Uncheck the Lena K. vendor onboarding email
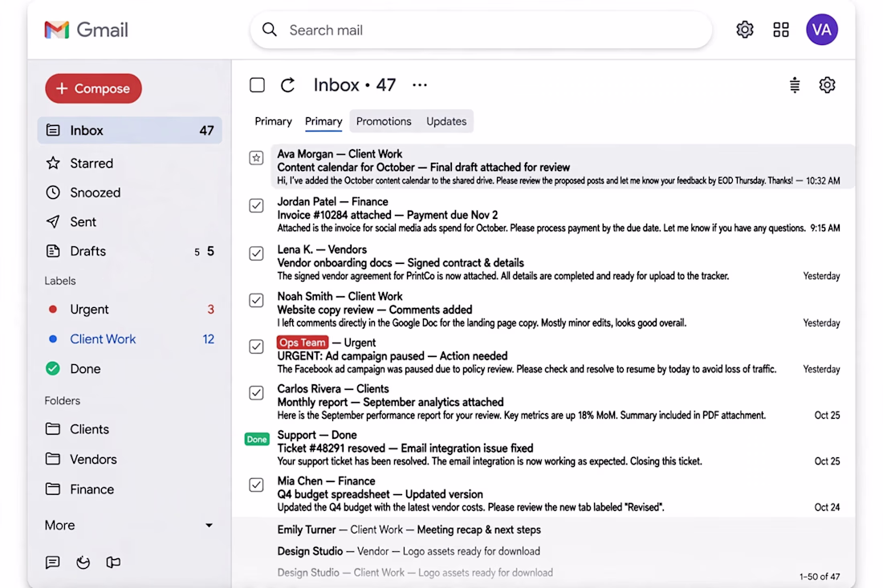The width and height of the screenshot is (883, 588). (x=256, y=253)
